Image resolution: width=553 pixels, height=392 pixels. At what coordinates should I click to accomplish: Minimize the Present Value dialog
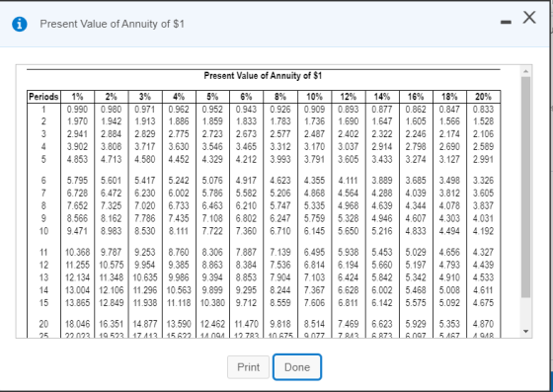click(506, 22)
